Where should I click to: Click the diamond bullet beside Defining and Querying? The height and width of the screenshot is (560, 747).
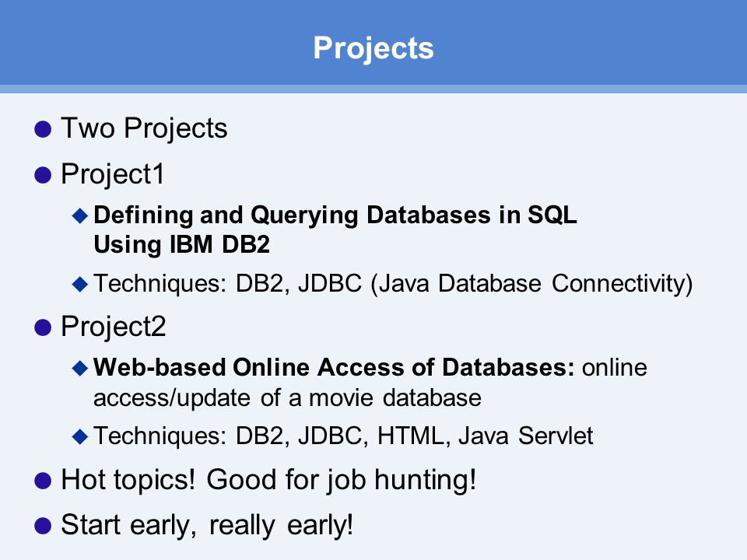(x=80, y=215)
